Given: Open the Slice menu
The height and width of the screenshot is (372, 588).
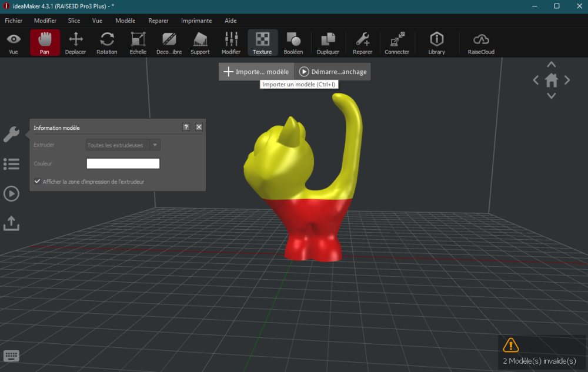Looking at the screenshot, I should pyautogui.click(x=74, y=21).
